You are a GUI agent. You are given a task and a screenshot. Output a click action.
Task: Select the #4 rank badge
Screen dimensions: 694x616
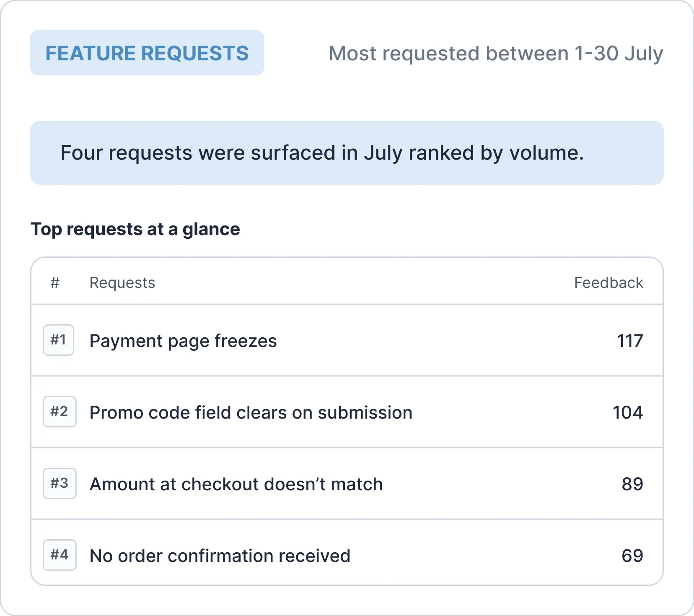pyautogui.click(x=60, y=555)
